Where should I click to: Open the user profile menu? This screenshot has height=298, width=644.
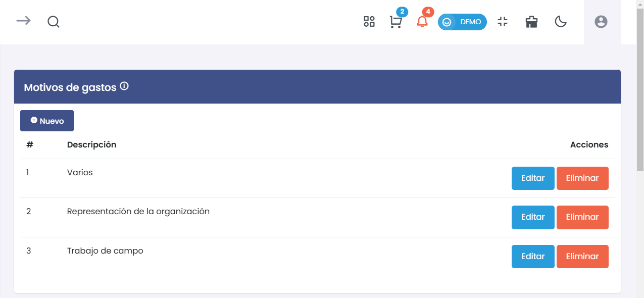(601, 22)
